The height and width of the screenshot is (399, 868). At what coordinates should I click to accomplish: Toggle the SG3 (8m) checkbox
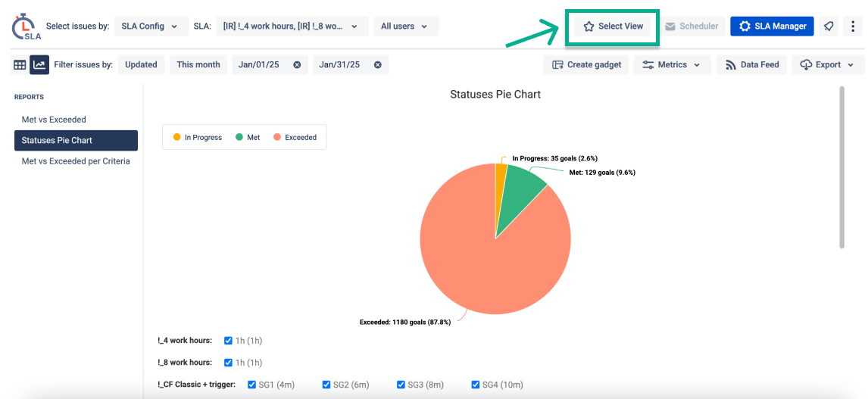tap(401, 385)
